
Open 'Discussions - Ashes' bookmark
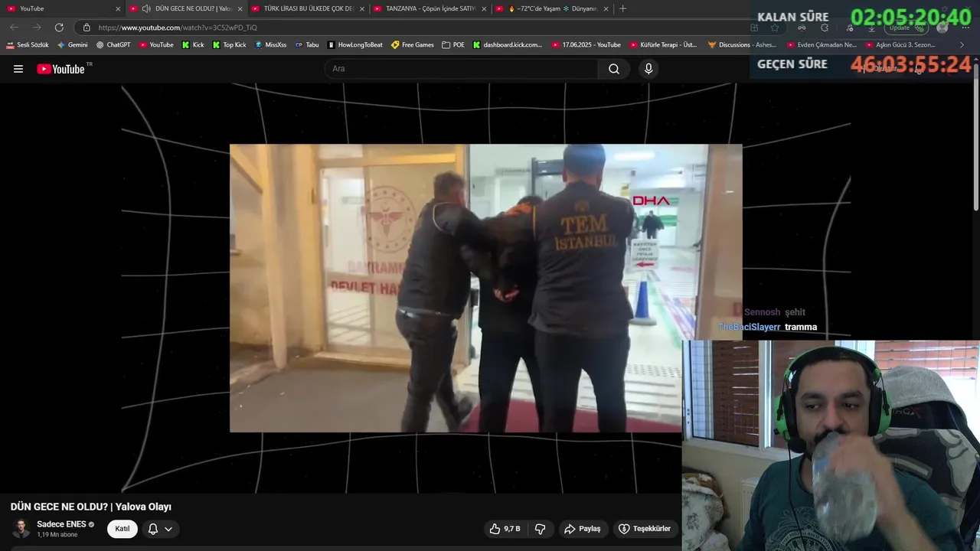(x=742, y=45)
